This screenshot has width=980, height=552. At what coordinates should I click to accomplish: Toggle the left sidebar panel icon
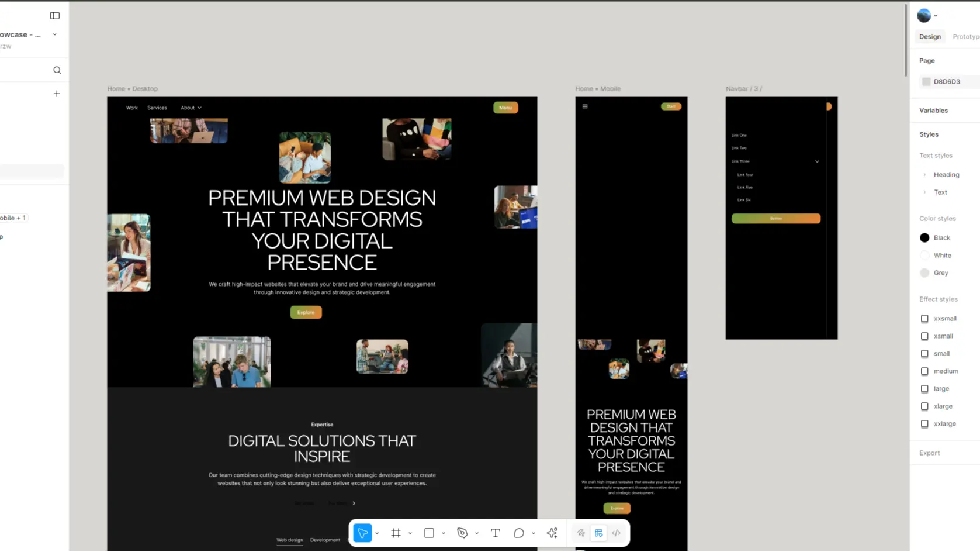(55, 16)
